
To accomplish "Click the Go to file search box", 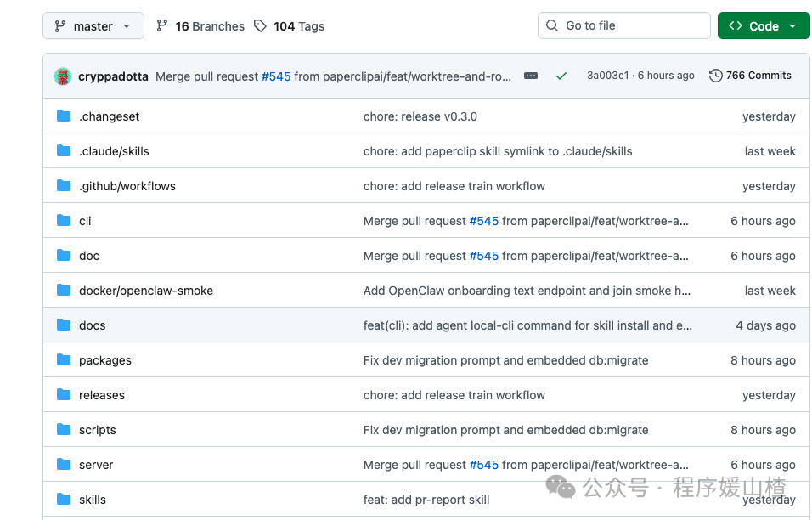I will tap(624, 25).
